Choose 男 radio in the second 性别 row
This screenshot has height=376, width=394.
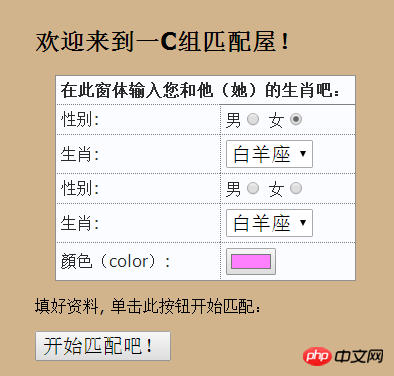[x=253, y=188]
